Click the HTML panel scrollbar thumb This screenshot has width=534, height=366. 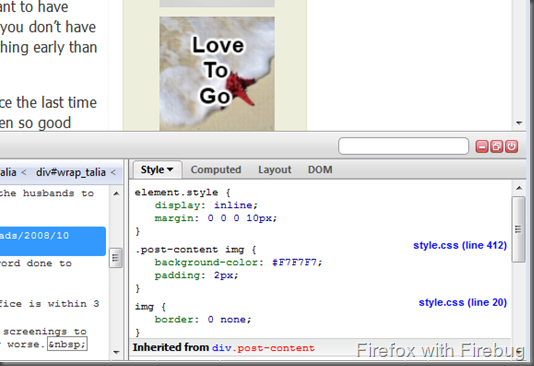pos(115,258)
